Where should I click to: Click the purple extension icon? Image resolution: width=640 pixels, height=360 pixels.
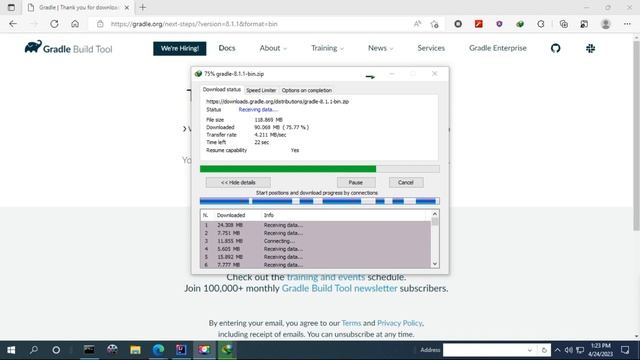tap(499, 24)
